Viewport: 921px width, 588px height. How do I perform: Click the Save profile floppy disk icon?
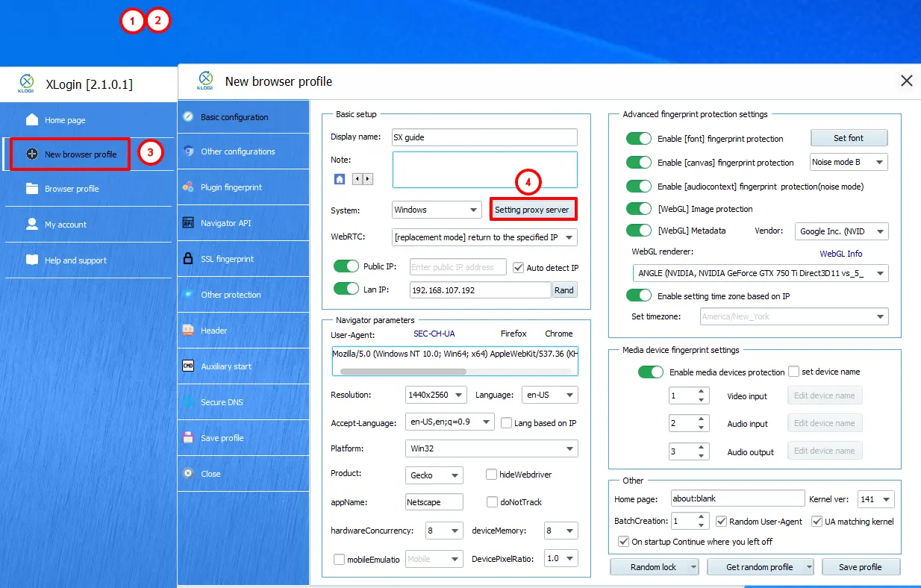coord(188,438)
